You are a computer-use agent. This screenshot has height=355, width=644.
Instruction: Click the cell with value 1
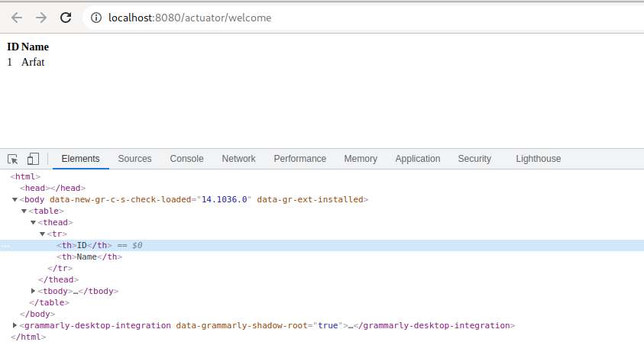click(9, 62)
